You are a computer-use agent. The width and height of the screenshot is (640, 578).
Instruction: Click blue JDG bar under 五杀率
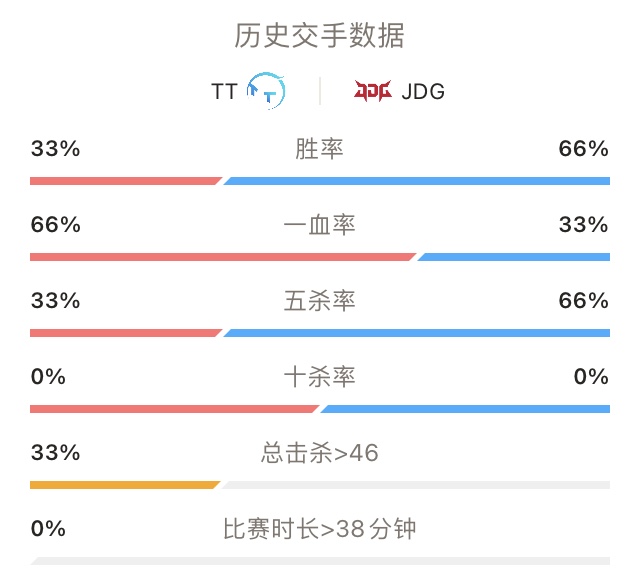click(417, 333)
